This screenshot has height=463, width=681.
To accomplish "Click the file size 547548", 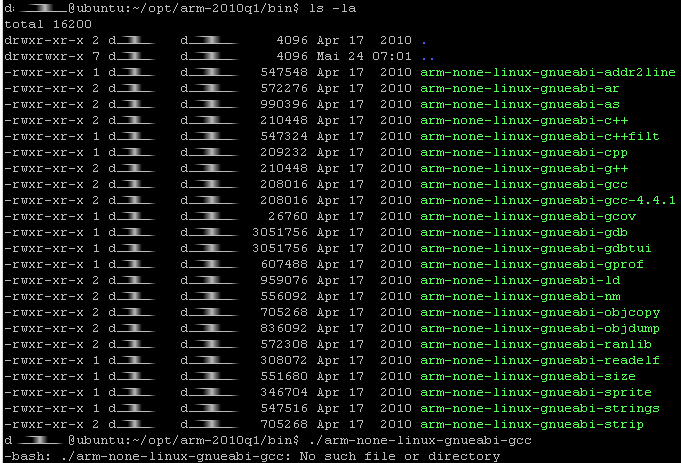I will [284, 72].
